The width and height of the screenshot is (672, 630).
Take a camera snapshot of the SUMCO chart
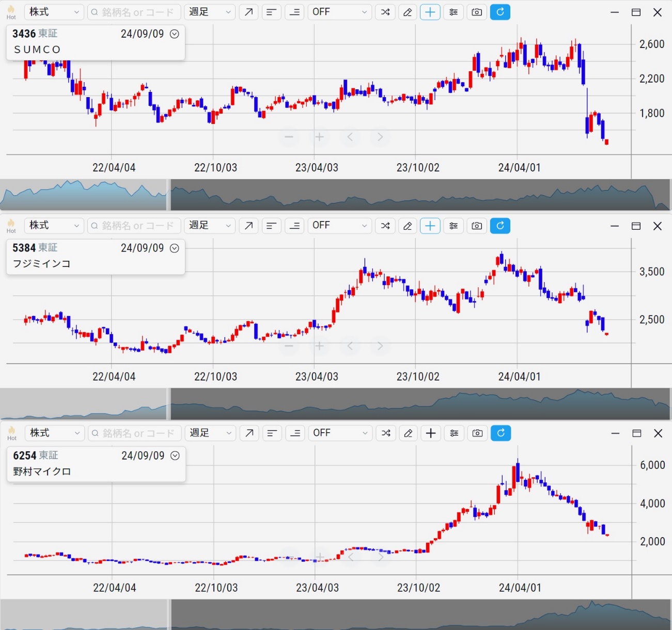click(x=477, y=12)
